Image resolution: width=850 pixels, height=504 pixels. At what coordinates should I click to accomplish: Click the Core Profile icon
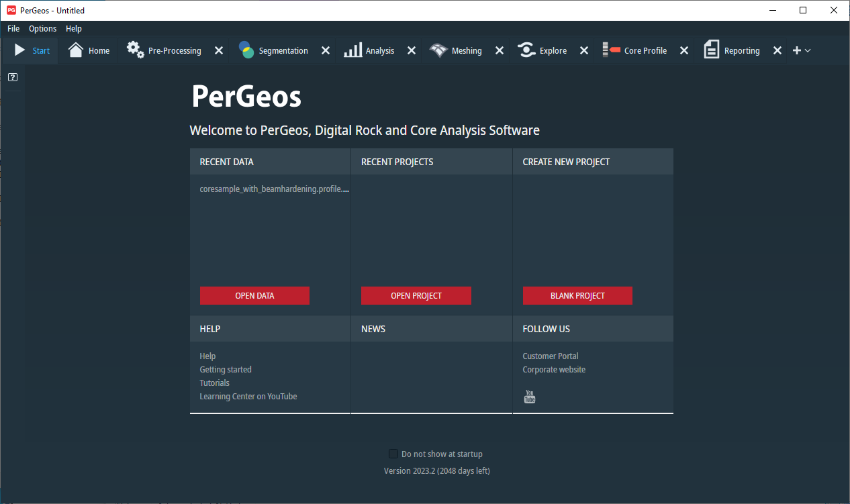(x=611, y=50)
